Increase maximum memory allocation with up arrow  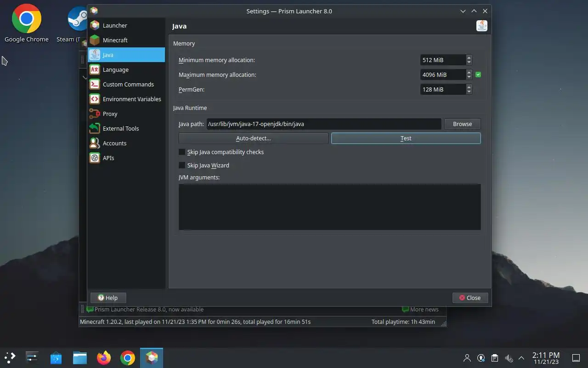point(469,72)
